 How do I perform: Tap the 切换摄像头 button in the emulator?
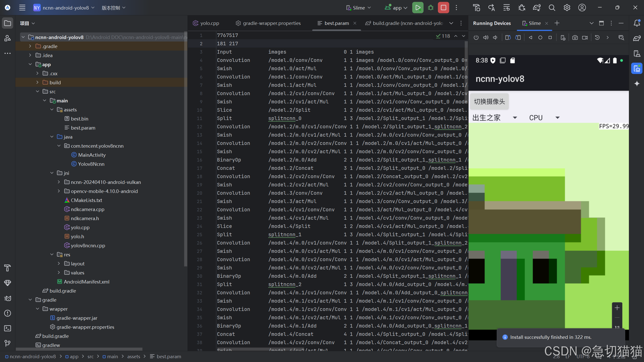[489, 102]
